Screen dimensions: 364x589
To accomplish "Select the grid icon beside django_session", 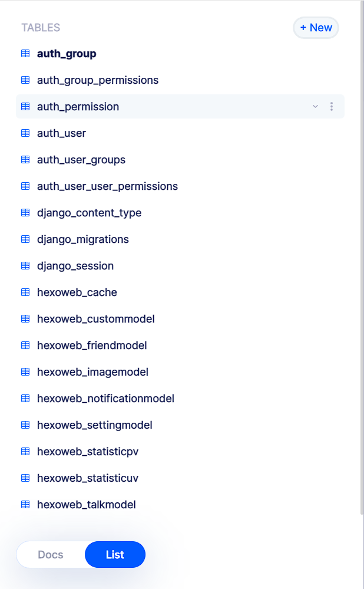I will [25, 265].
